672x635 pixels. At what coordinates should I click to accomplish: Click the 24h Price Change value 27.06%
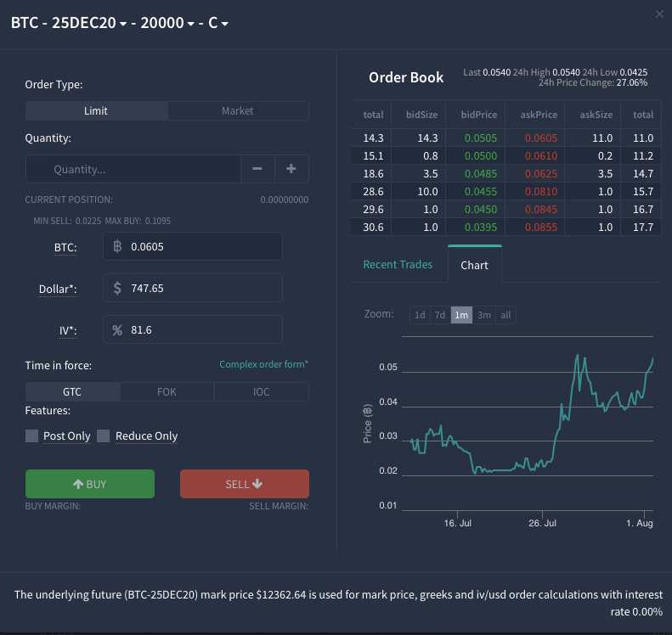pyautogui.click(x=632, y=82)
